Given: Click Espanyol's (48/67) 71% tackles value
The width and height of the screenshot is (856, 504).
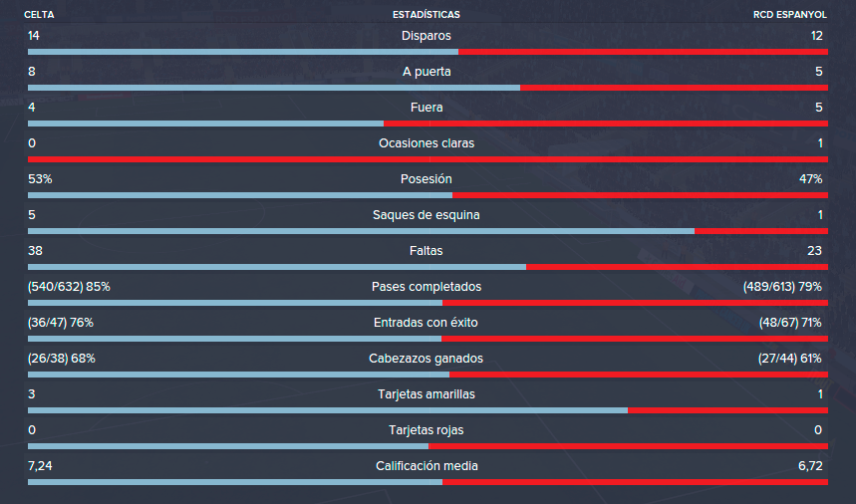Looking at the screenshot, I should pyautogui.click(x=790, y=323).
